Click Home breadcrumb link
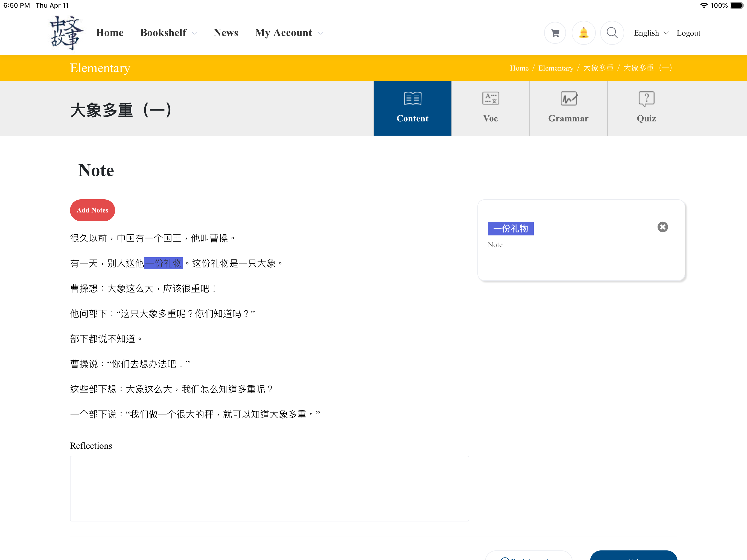 [x=519, y=68]
